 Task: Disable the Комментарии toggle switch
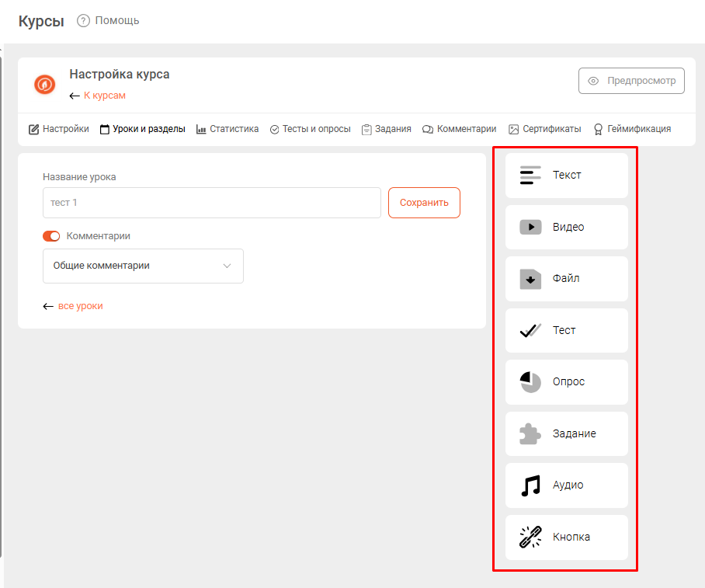(51, 236)
